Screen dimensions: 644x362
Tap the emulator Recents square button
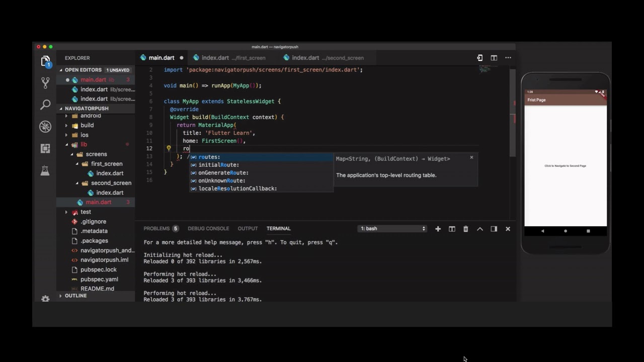coord(588,231)
